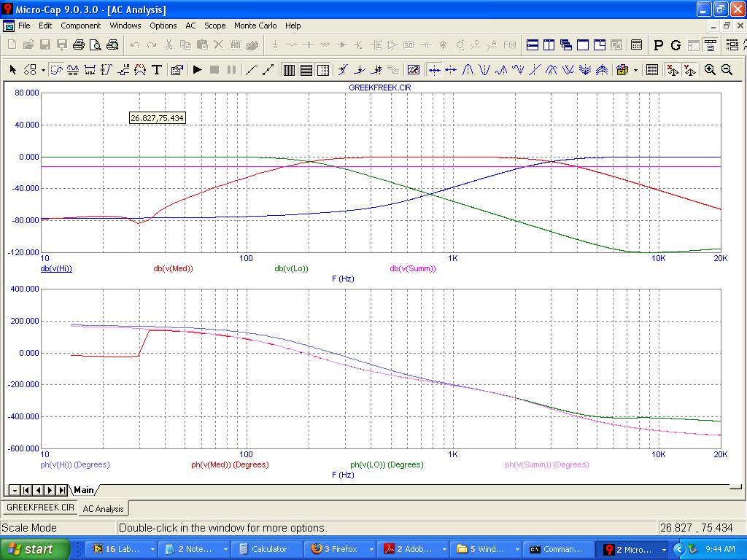Select the AC Analysis tab
This screenshot has width=747, height=560.
103,508
